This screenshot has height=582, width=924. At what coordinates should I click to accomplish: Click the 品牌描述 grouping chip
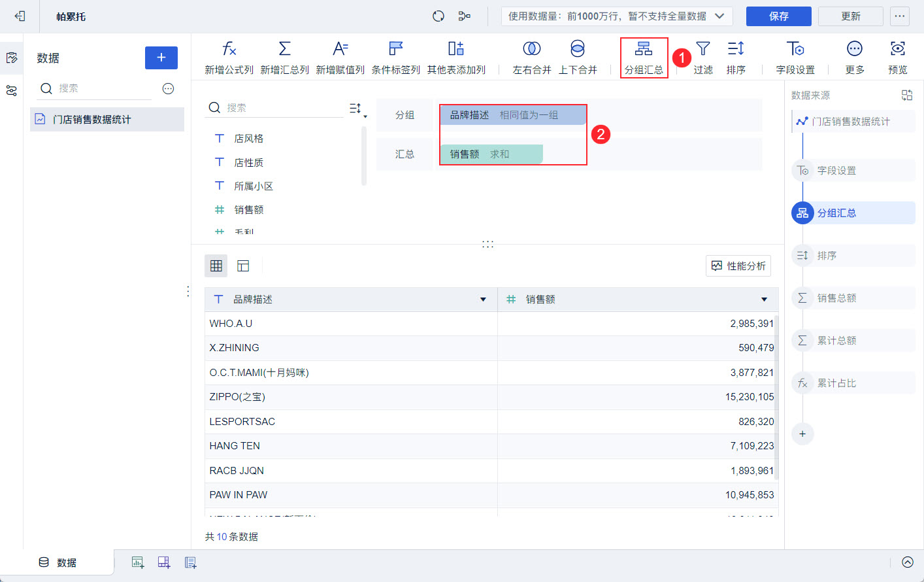pyautogui.click(x=512, y=115)
